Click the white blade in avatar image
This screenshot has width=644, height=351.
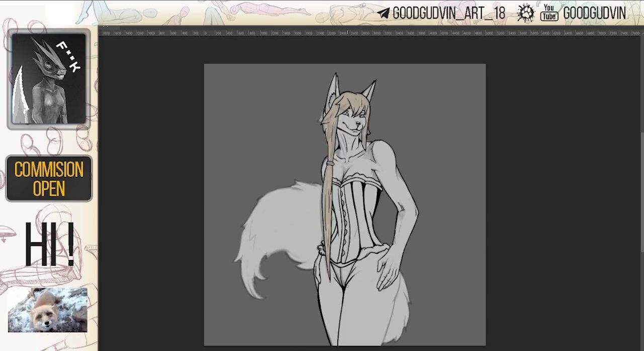20,98
